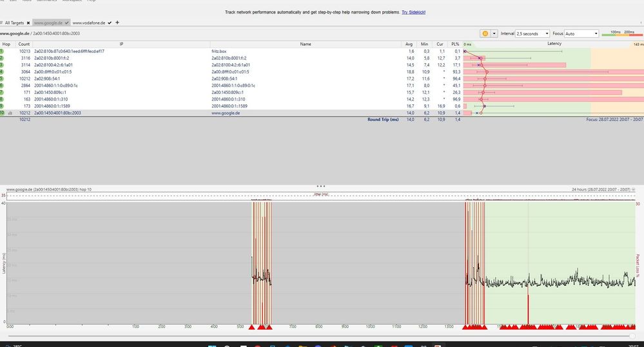
Task: Click the 96,9 packet loss value of hop 8
Action: 456,99
